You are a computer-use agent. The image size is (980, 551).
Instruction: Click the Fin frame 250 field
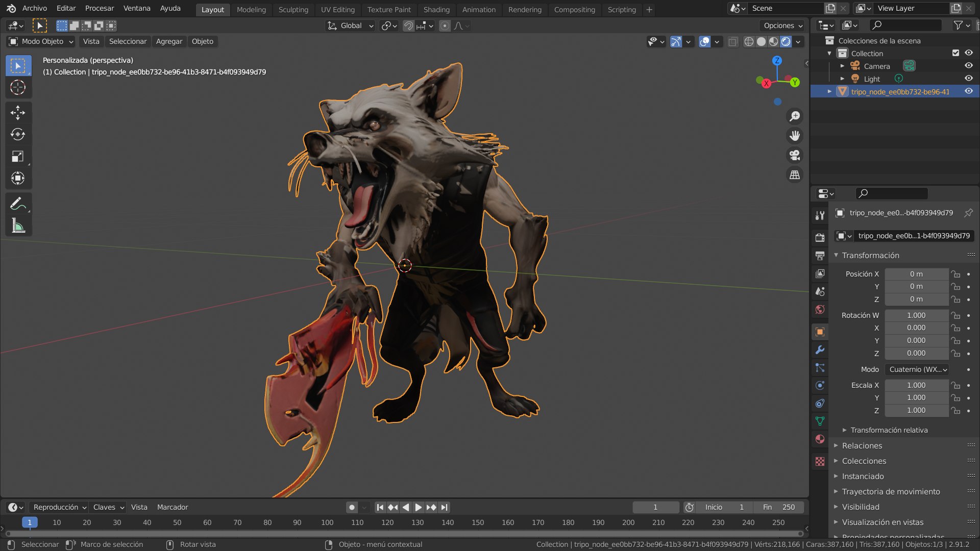click(x=779, y=507)
